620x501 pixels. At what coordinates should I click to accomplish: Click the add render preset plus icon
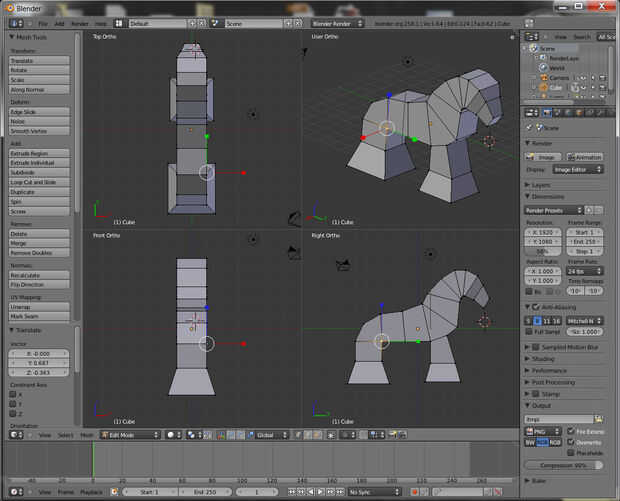(x=590, y=211)
